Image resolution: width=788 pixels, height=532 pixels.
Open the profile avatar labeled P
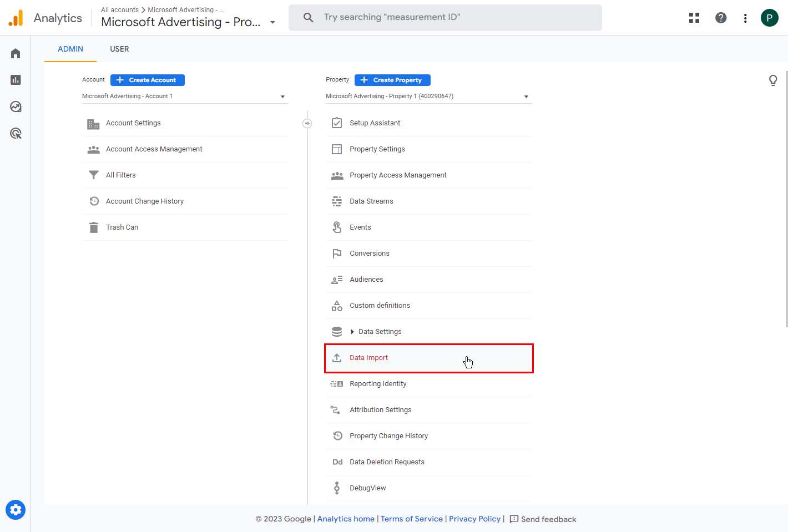769,18
